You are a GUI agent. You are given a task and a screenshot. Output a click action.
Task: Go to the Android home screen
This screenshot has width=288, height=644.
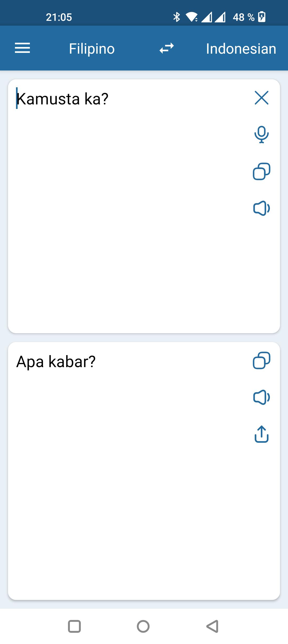(x=143, y=626)
